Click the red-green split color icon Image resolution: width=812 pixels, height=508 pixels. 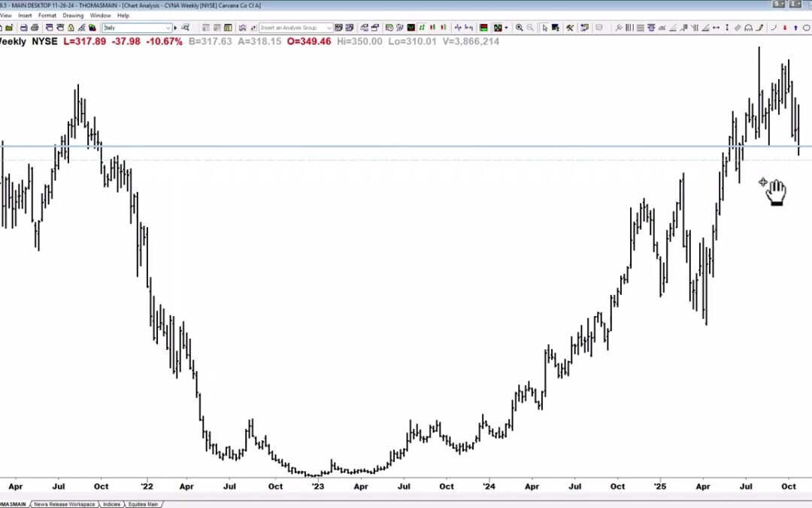(483, 28)
